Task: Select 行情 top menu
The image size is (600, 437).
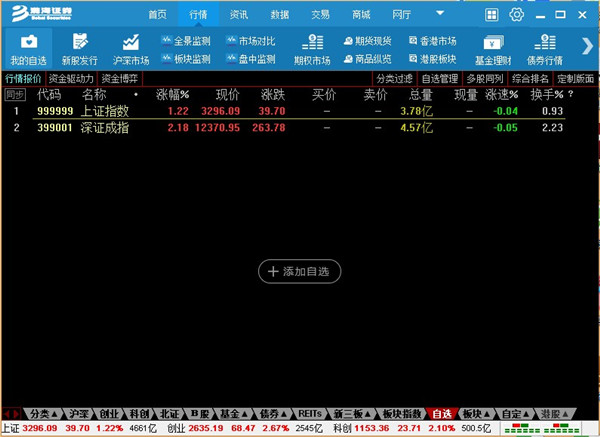Action: [198, 15]
